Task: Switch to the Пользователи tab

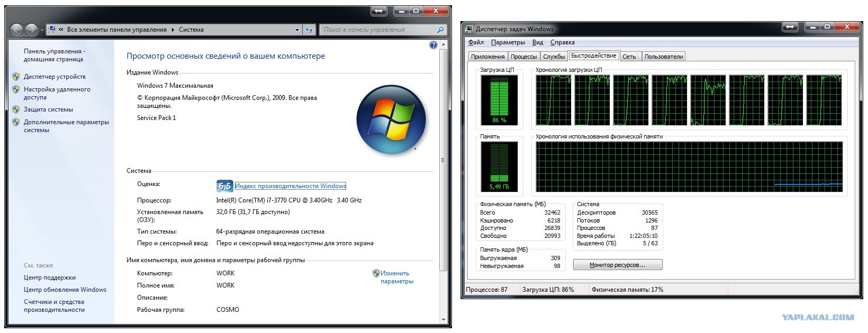Action: pos(664,57)
